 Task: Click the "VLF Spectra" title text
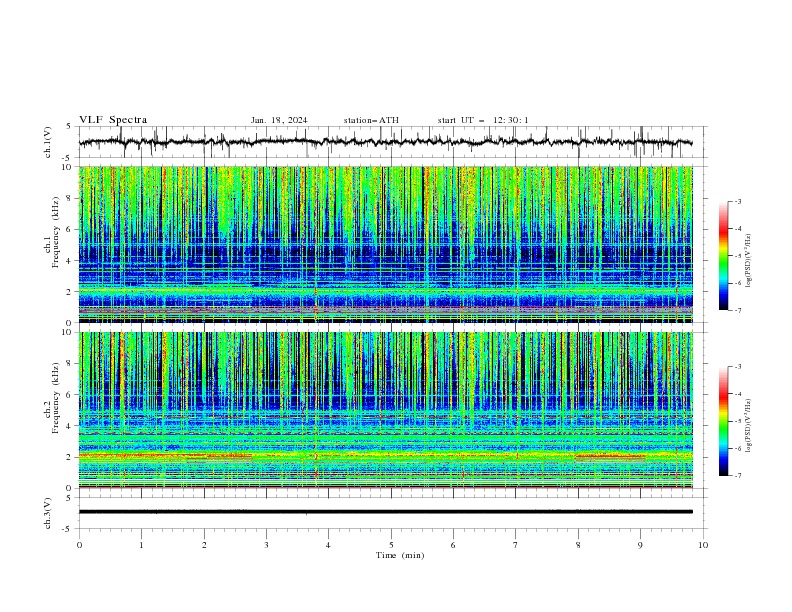pyautogui.click(x=113, y=120)
